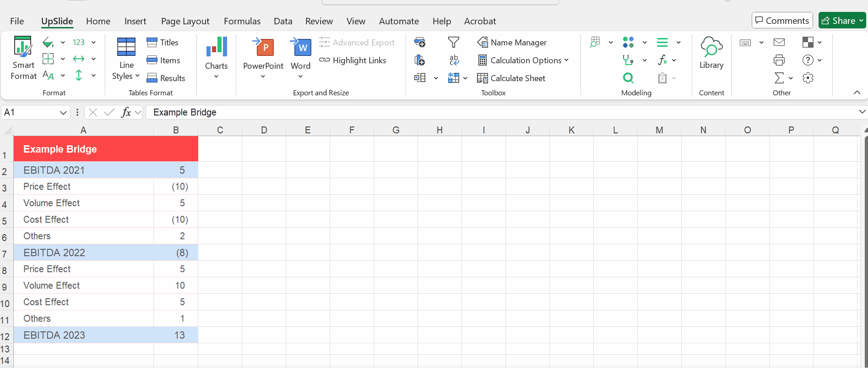The height and width of the screenshot is (368, 868).
Task: Click the stethoscope diagnose icon
Action: (x=629, y=60)
